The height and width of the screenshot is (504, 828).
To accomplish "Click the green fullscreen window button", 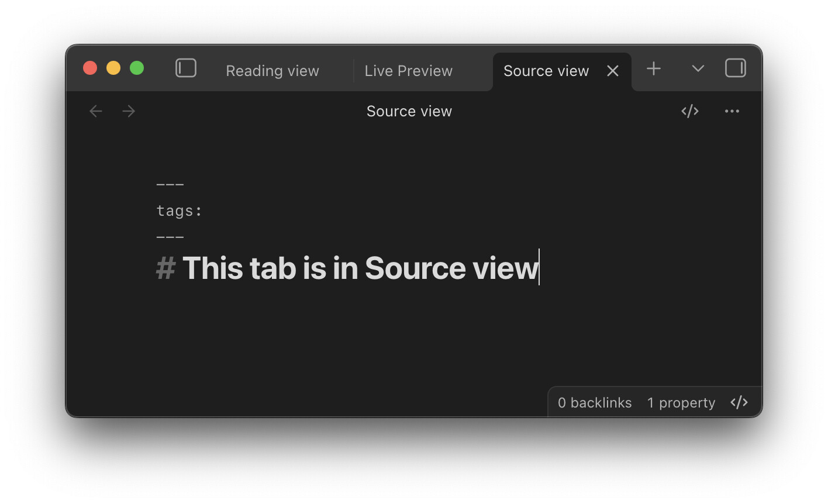I will point(137,68).
